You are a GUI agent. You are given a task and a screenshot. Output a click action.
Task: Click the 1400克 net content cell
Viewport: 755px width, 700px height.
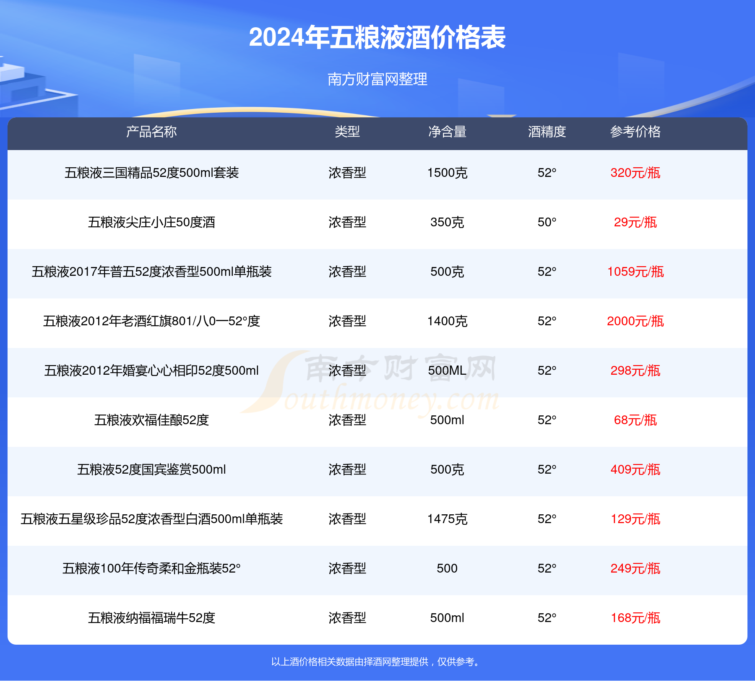click(447, 321)
